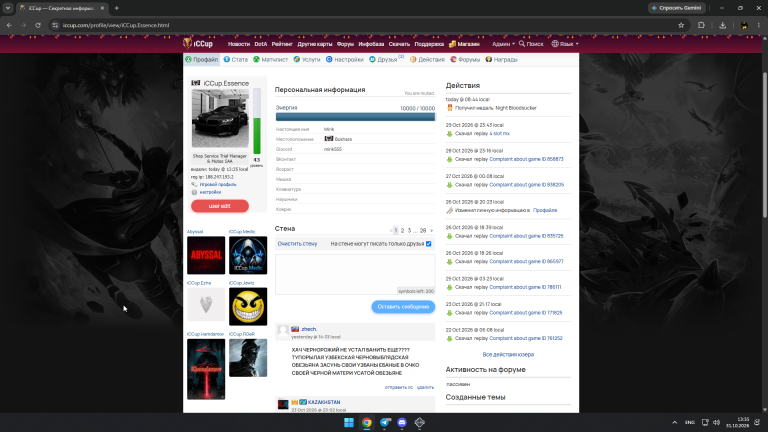Click the green level progress bar
Viewport: 768px width, 432px height.
[x=257, y=121]
